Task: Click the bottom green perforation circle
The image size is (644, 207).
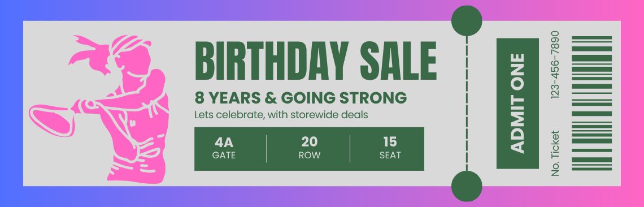Action: click(x=467, y=187)
